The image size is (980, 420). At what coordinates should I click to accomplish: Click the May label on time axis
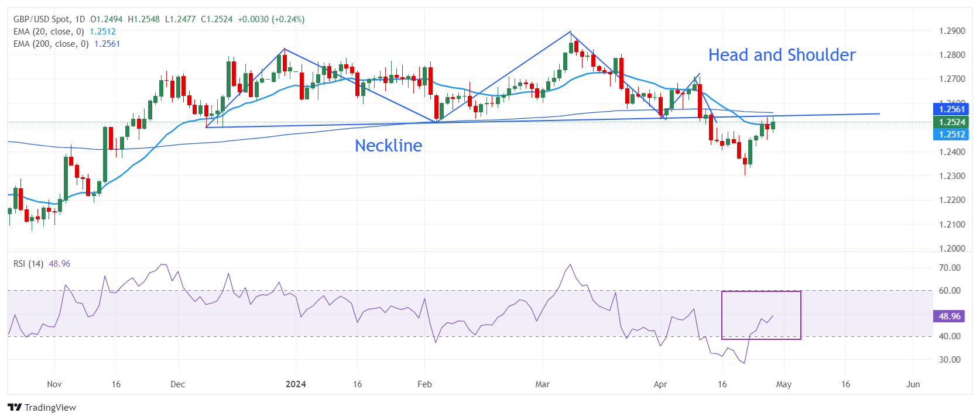[x=784, y=384]
